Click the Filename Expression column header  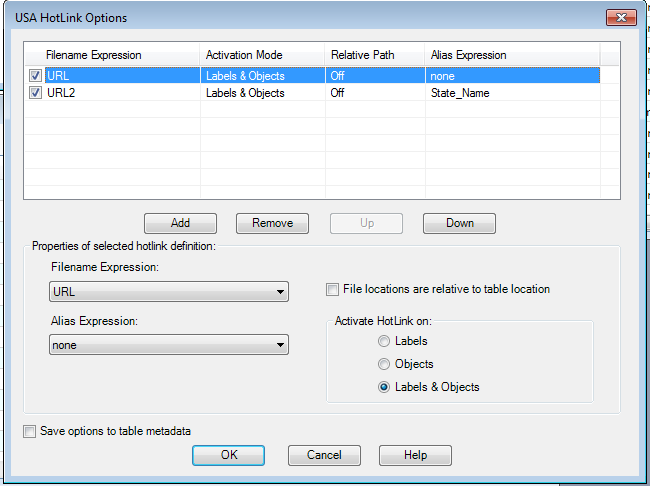point(112,55)
